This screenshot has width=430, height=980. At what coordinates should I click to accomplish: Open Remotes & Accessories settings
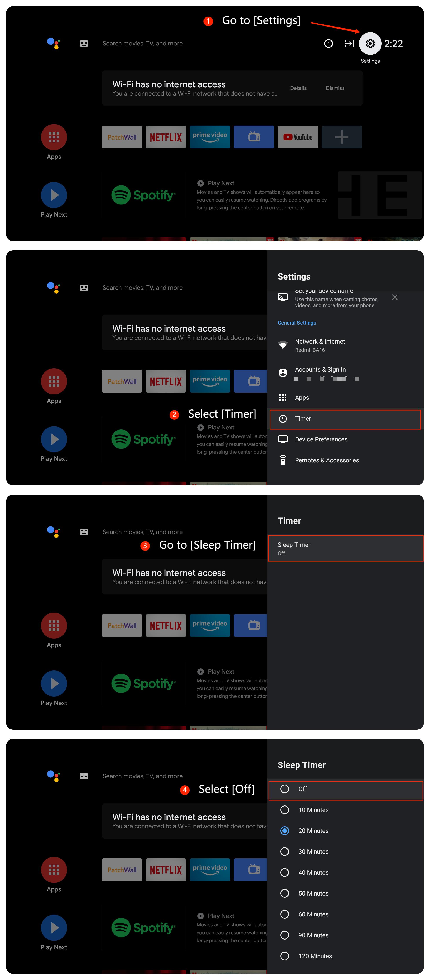(326, 460)
